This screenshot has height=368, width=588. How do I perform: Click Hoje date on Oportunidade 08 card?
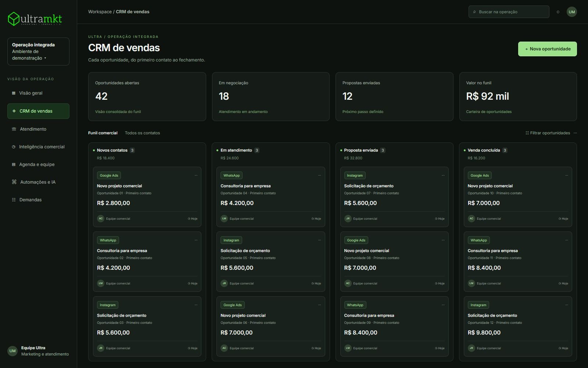tap(440, 283)
